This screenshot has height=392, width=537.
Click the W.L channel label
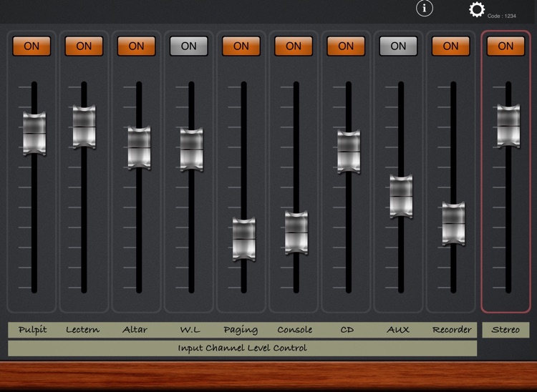(190, 330)
